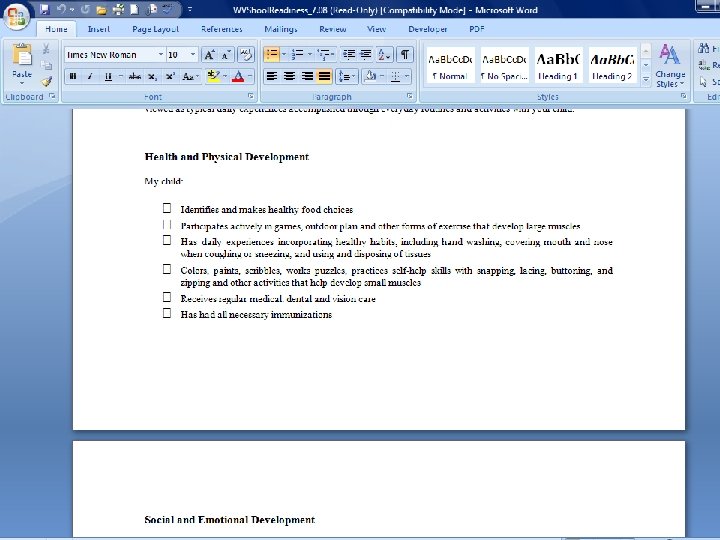The width and height of the screenshot is (720, 540).
Task: Apply strikethrough formatting
Action: [x=135, y=77]
